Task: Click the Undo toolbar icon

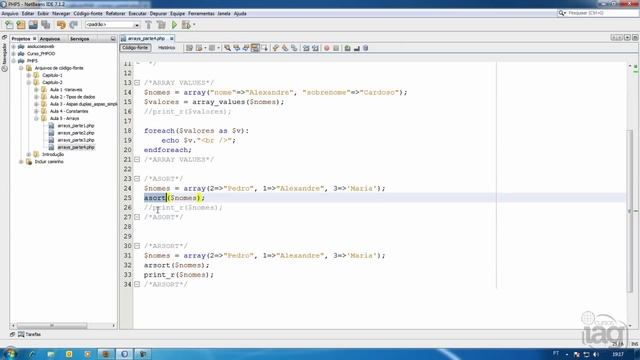Action: [x=61, y=25]
